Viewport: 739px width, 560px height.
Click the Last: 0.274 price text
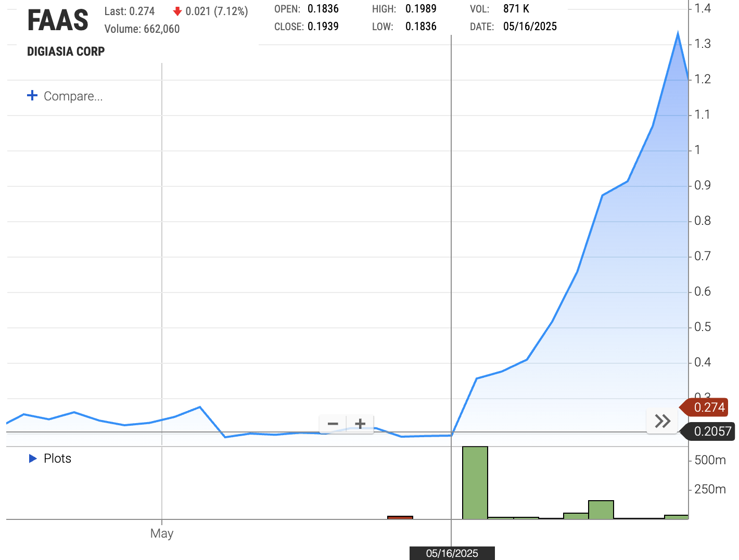pos(130,11)
